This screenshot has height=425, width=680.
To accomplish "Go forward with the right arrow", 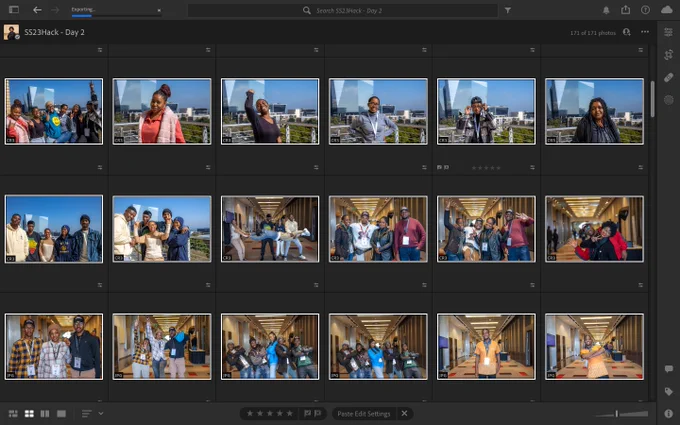I will point(55,10).
